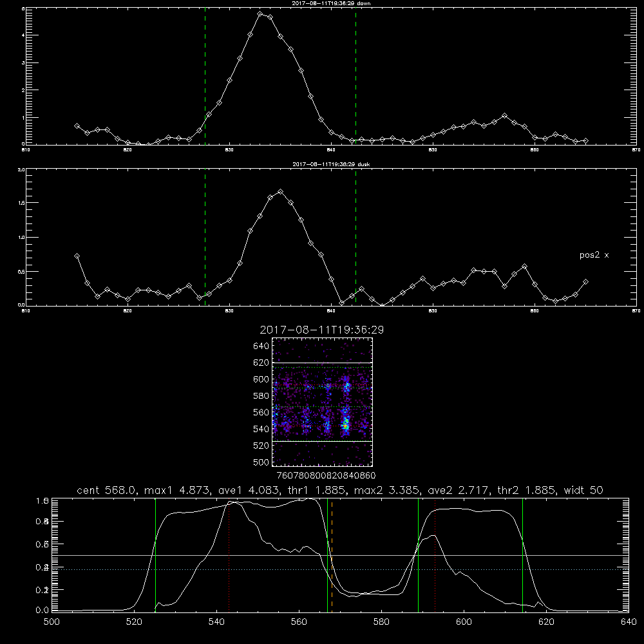
Task: Click the 'pos2 x' label
Action: point(594,255)
